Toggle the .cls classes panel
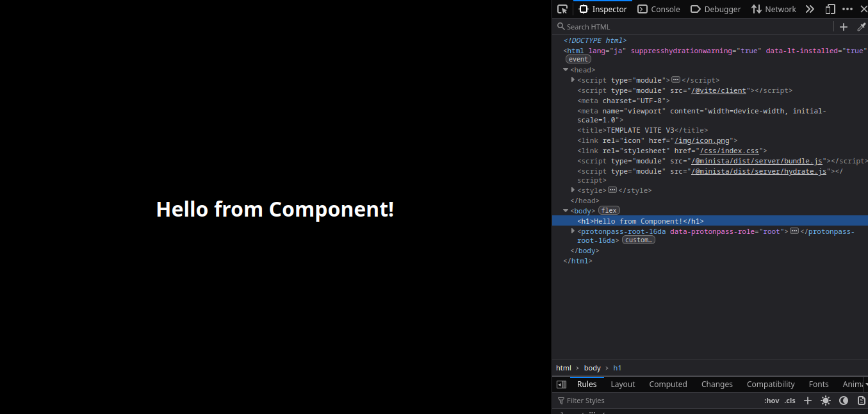This screenshot has width=868, height=414. [x=790, y=401]
